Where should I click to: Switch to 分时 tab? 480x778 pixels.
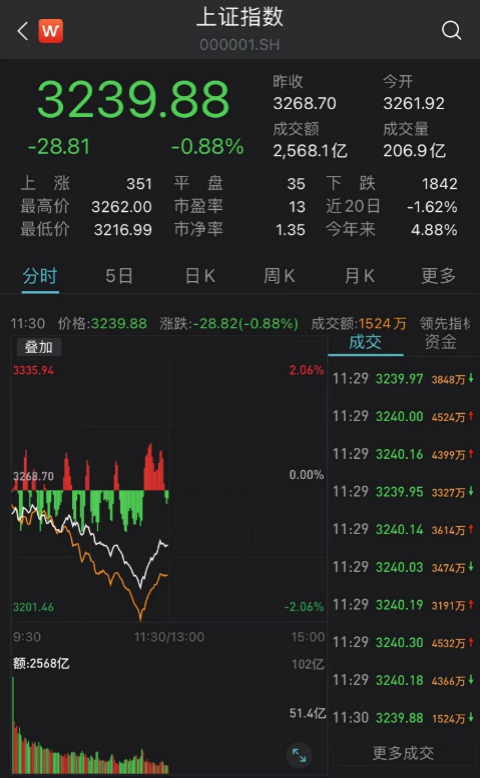tap(40, 276)
